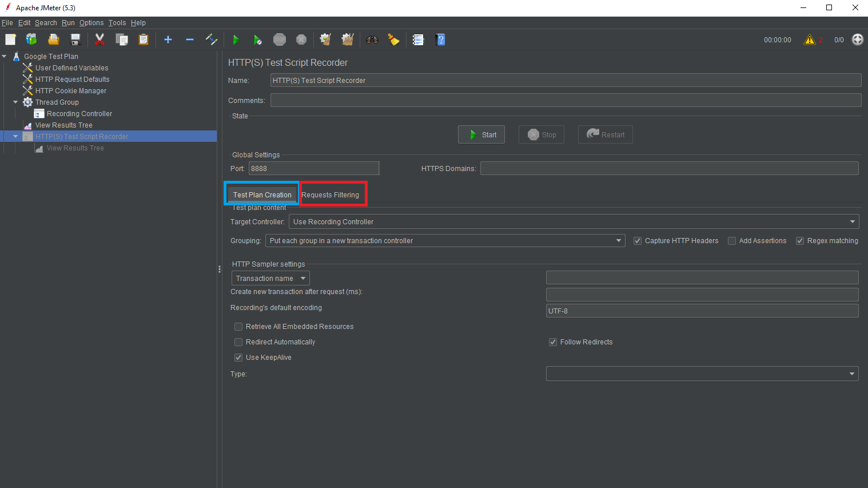Check Retrieve All Embedded Resources
The height and width of the screenshot is (488, 868).
238,326
